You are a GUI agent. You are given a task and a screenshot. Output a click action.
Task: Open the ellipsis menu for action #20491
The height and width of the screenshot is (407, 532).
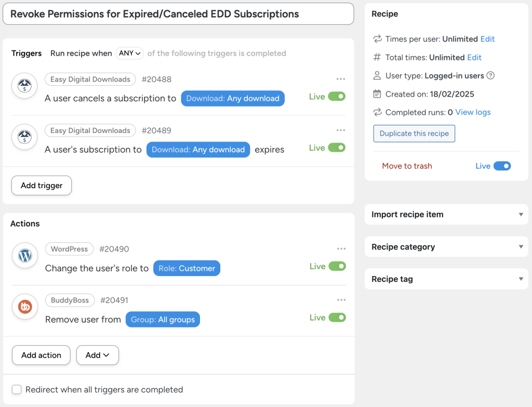pyautogui.click(x=341, y=299)
